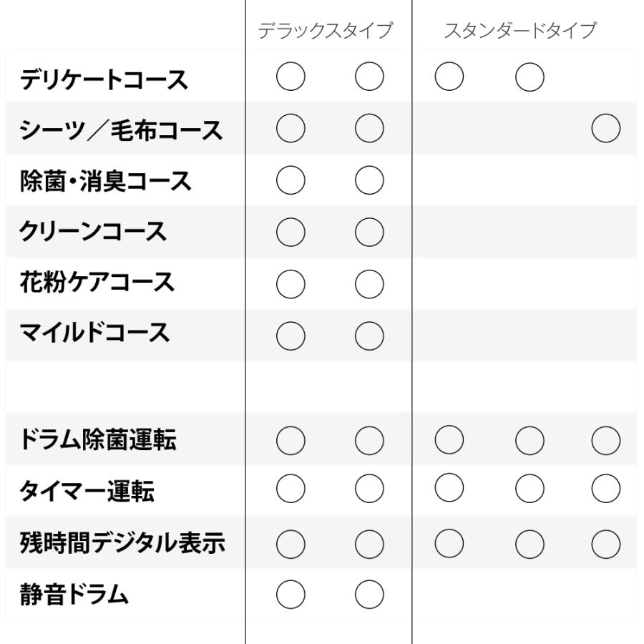Click first Deluxe circle in クリーンコース row
The image size is (644, 644).
[290, 232]
